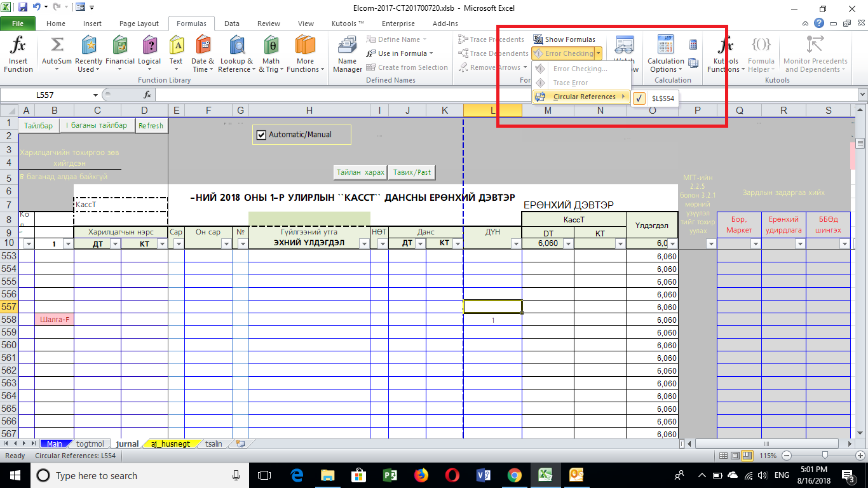Select the aj_husnegt sheet tab
Screen dimensions: 868x488
coord(170,444)
